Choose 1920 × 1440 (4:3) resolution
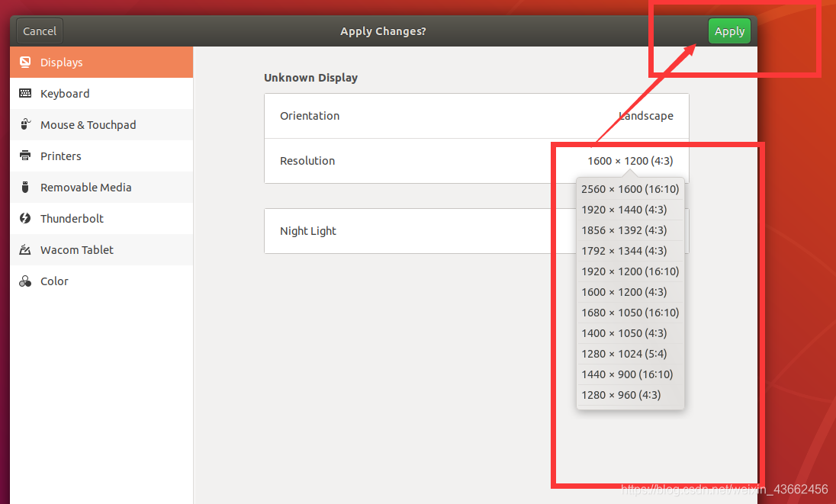 tap(630, 210)
